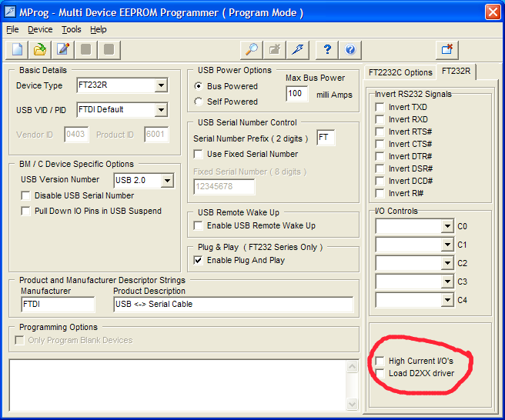Click log area scrollbar up arrow
The width and height of the screenshot is (505, 420).
tap(352, 367)
